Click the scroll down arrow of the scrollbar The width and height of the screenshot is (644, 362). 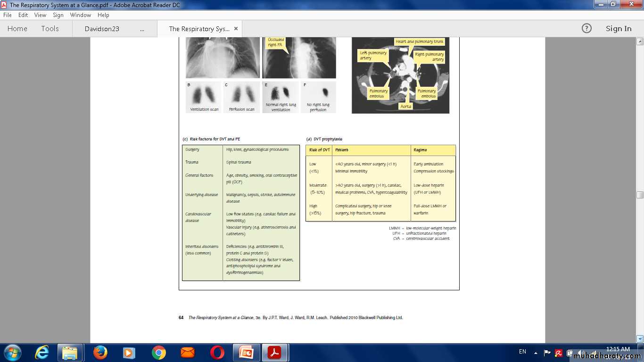[x=640, y=338]
